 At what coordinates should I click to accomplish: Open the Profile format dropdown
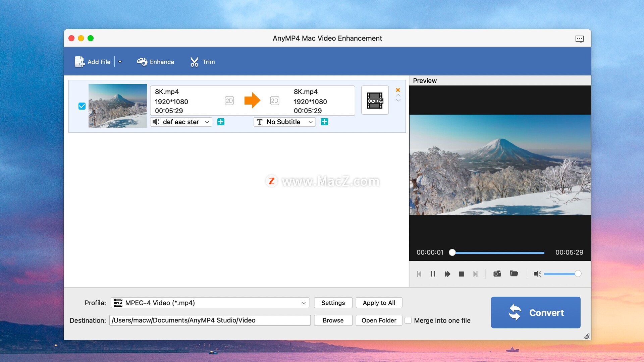pyautogui.click(x=210, y=303)
